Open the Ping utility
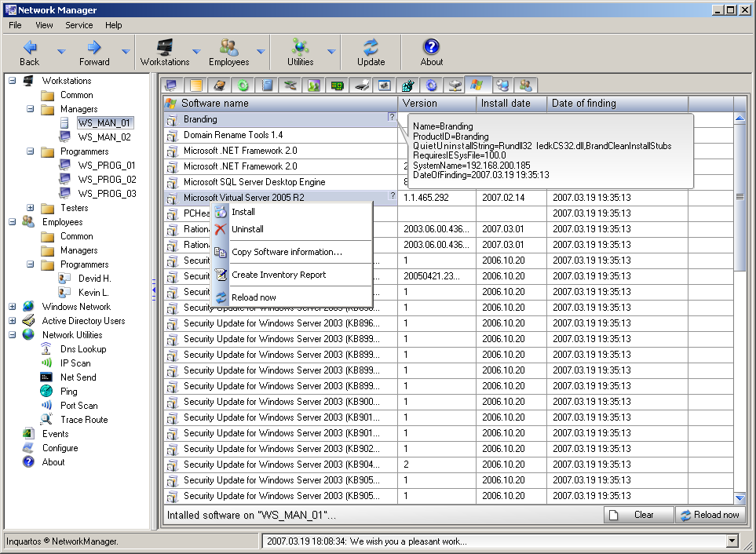Image resolution: width=756 pixels, height=554 pixels. pos(68,391)
